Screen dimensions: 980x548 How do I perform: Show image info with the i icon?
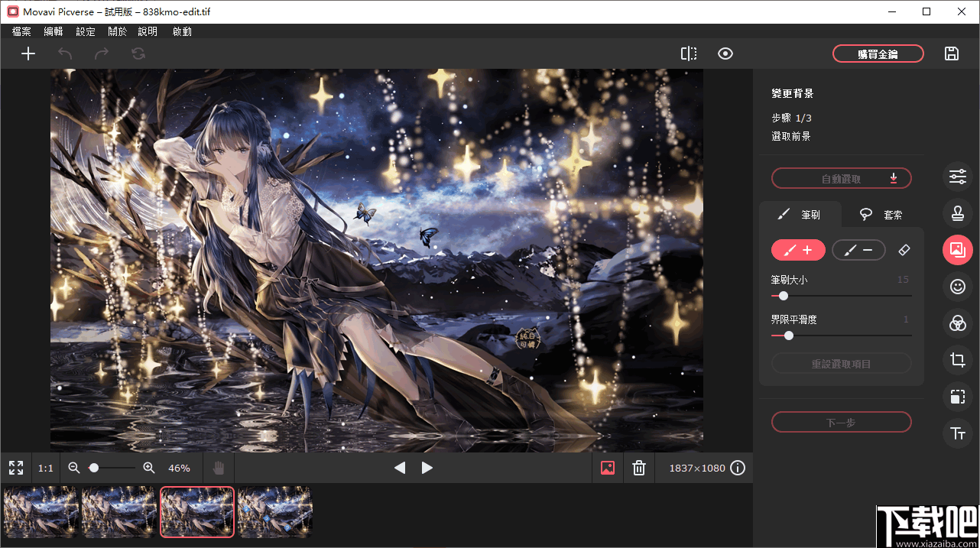(x=738, y=468)
